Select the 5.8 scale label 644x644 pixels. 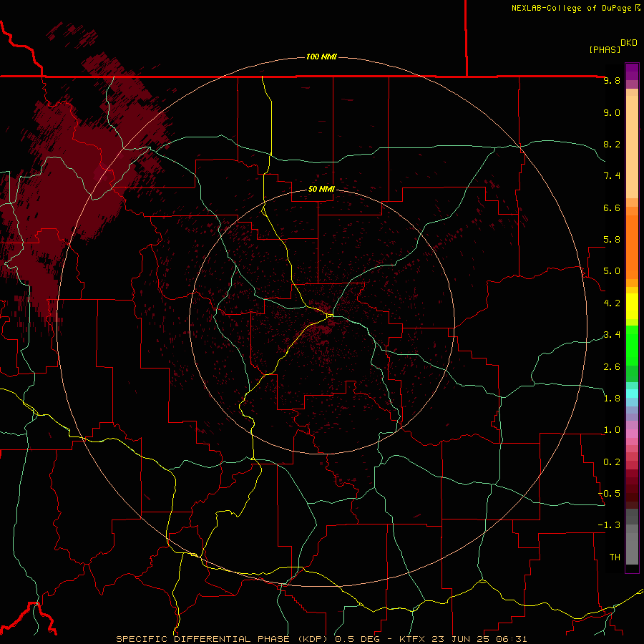[x=612, y=240]
